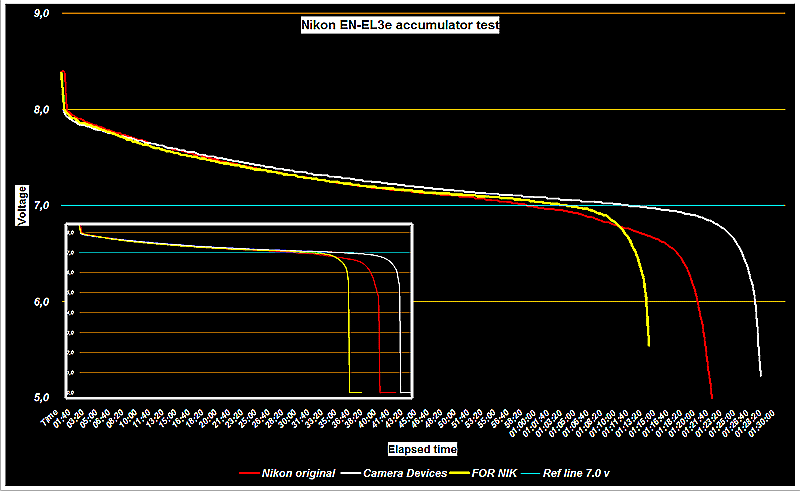Select the chart title 'Nikon EN-EL3e accumulator test'
The image size is (800, 491).
400,25
